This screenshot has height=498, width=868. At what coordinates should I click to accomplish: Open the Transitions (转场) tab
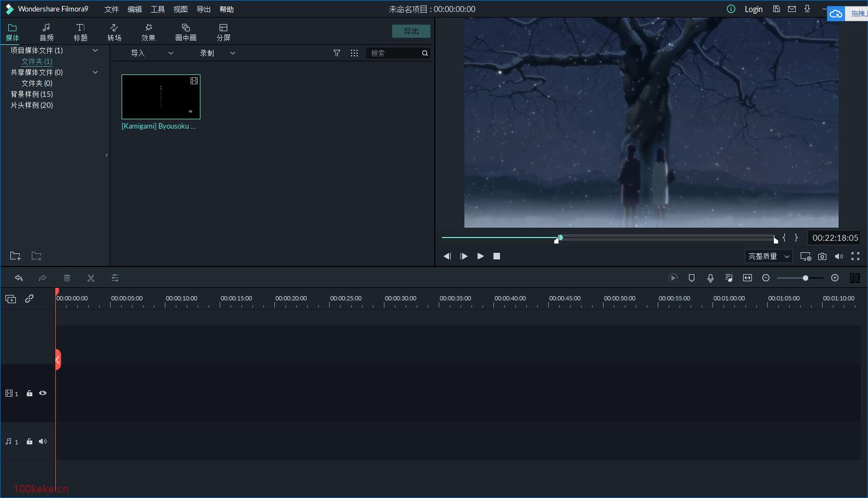click(114, 32)
